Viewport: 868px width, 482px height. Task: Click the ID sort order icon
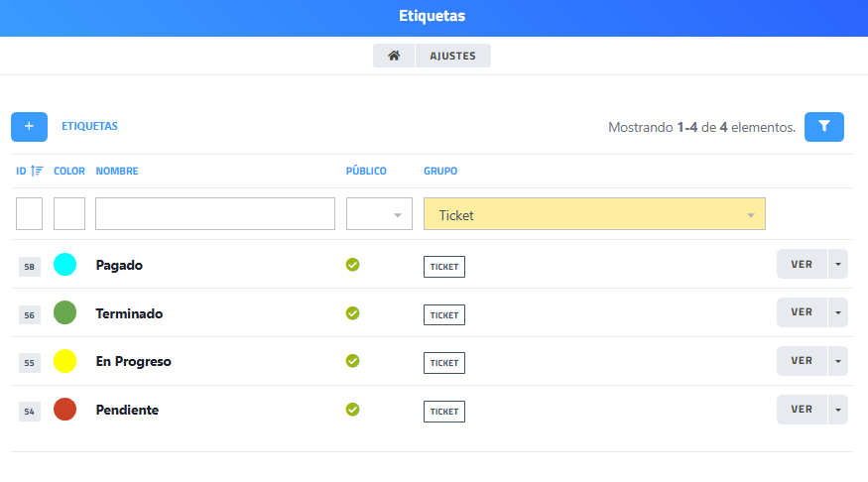pyautogui.click(x=37, y=171)
